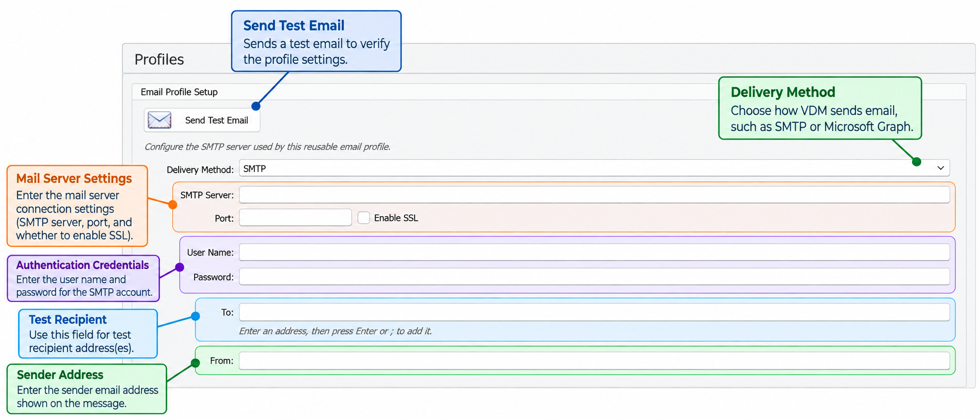Enable the Enable SSL checkbox
This screenshot has width=980, height=419.
pos(364,218)
